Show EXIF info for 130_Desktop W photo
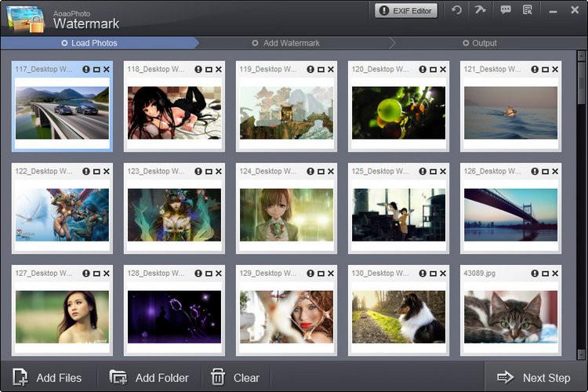Image resolution: width=588 pixels, height=392 pixels. (423, 274)
